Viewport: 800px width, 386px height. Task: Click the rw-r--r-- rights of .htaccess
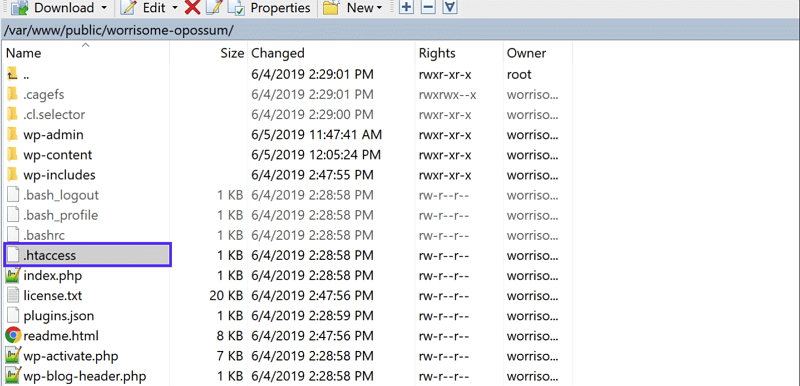[x=444, y=255]
